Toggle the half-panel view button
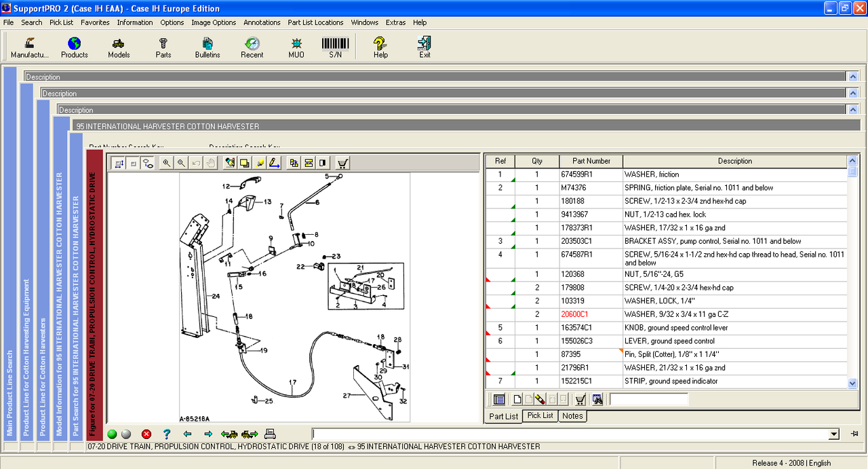The width and height of the screenshot is (868, 469). tap(323, 163)
